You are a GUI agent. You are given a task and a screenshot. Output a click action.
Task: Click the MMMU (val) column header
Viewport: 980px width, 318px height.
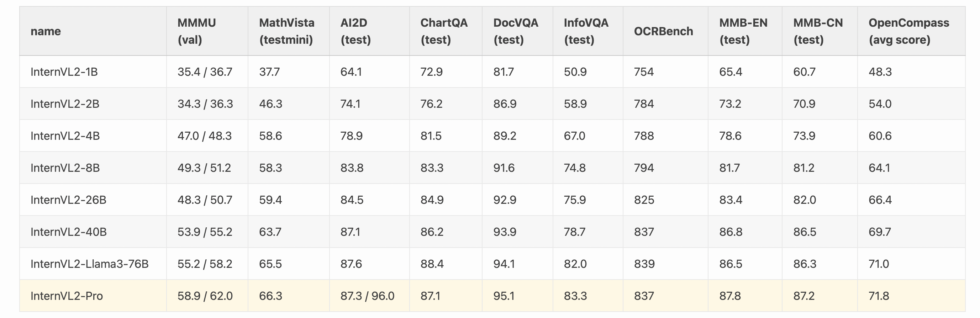click(x=196, y=31)
